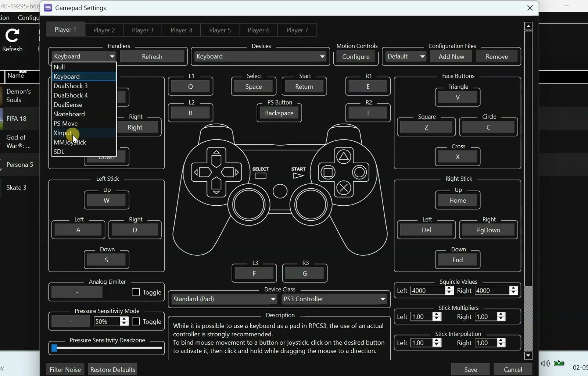Viewport: 588px width, 376px height.
Task: Choose the MMJoystick handler option
Action: [x=84, y=142]
